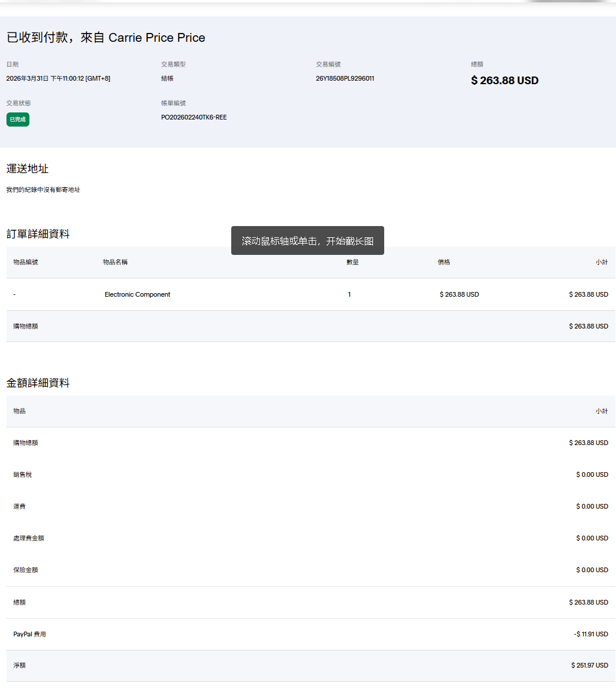
Task: Click the 我們的紀錄中沒有郵寄地址 message
Action: pos(43,190)
